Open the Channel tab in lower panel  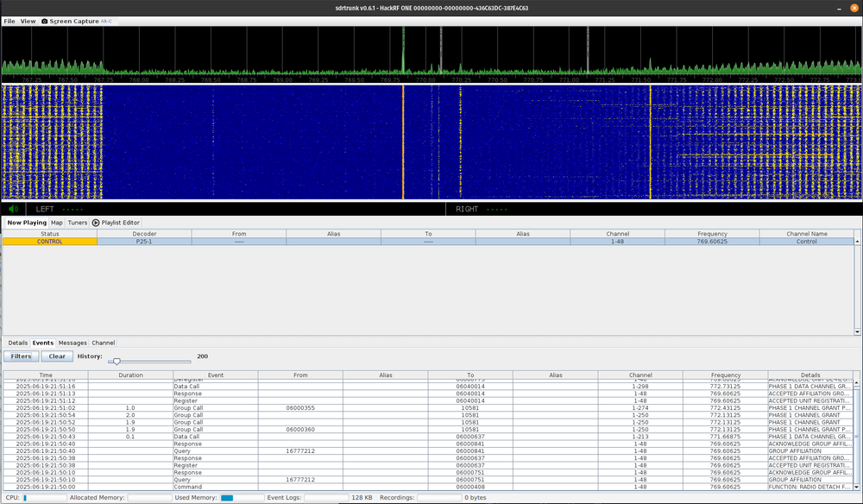pos(103,343)
